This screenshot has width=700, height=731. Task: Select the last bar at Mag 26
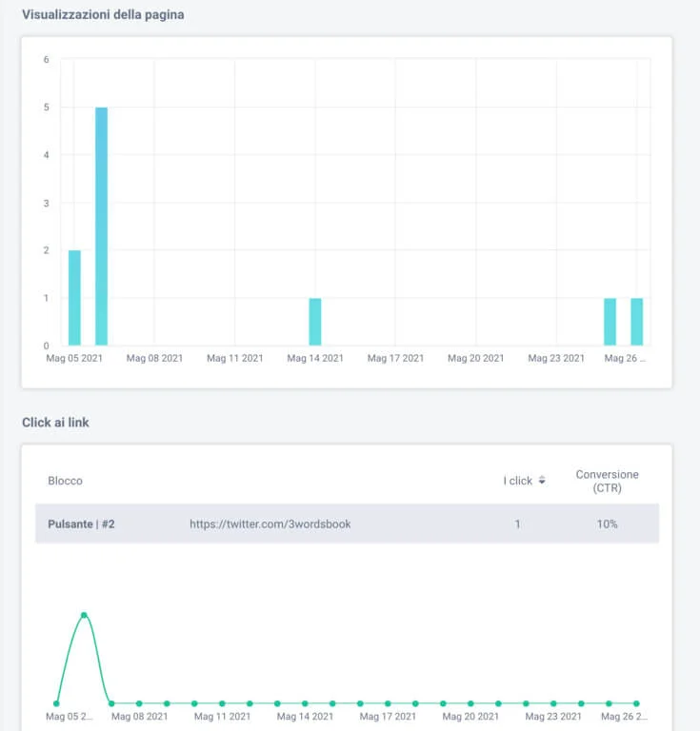[x=636, y=322]
